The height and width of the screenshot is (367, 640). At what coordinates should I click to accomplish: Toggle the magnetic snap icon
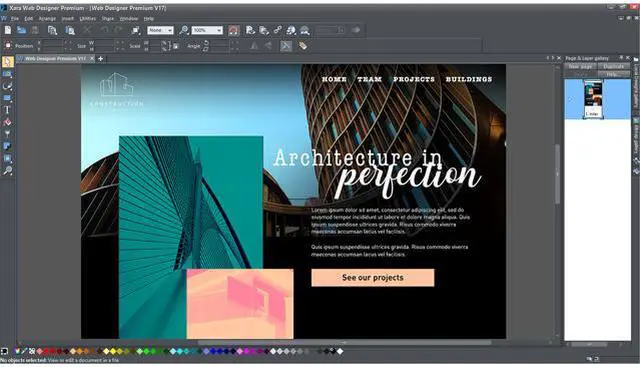coord(234,30)
